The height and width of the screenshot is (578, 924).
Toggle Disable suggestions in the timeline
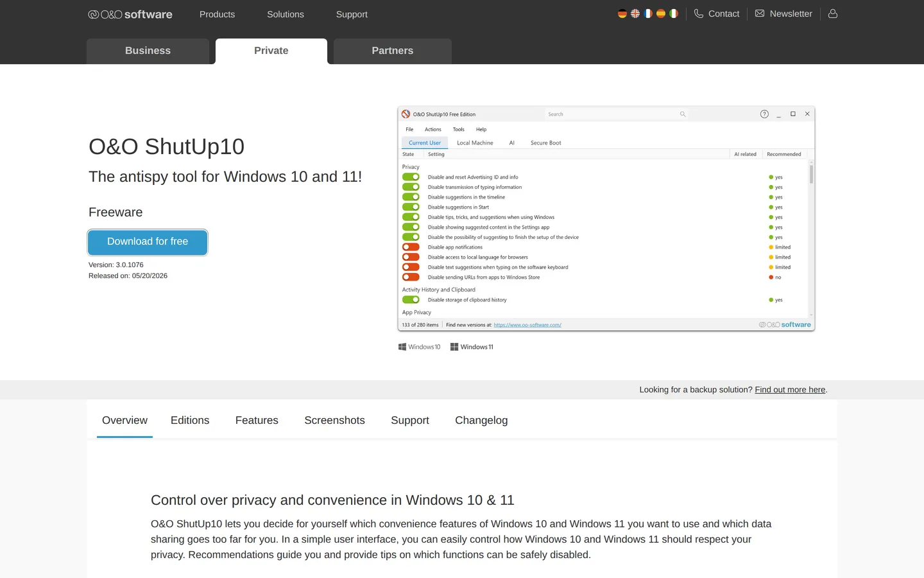(x=411, y=197)
